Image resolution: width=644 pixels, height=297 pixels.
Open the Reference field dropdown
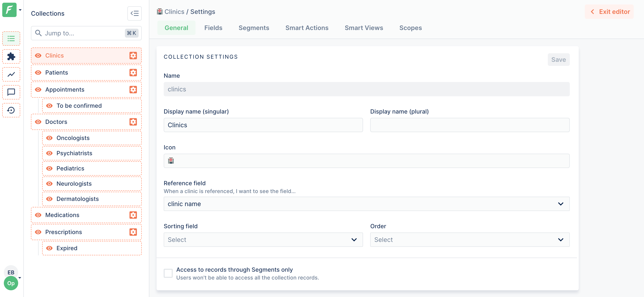(366, 204)
